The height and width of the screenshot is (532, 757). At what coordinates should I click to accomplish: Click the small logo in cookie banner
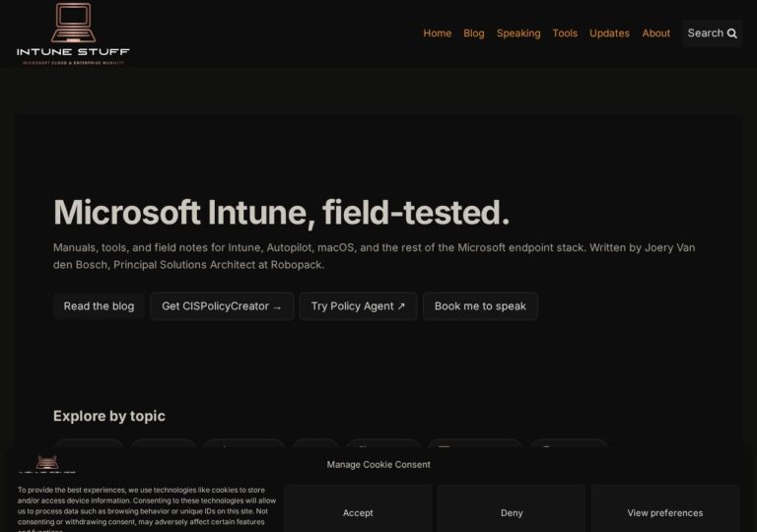tap(47, 463)
